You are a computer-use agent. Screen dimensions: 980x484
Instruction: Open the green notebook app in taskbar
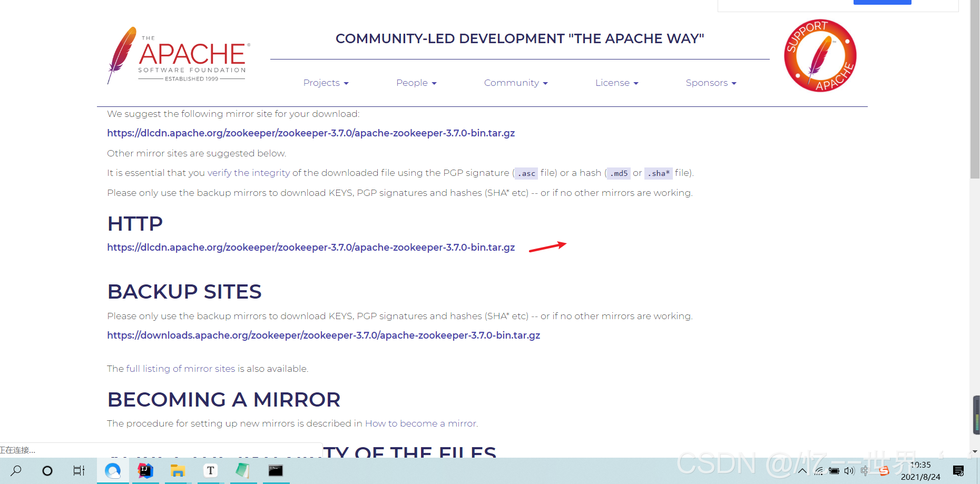coord(243,470)
